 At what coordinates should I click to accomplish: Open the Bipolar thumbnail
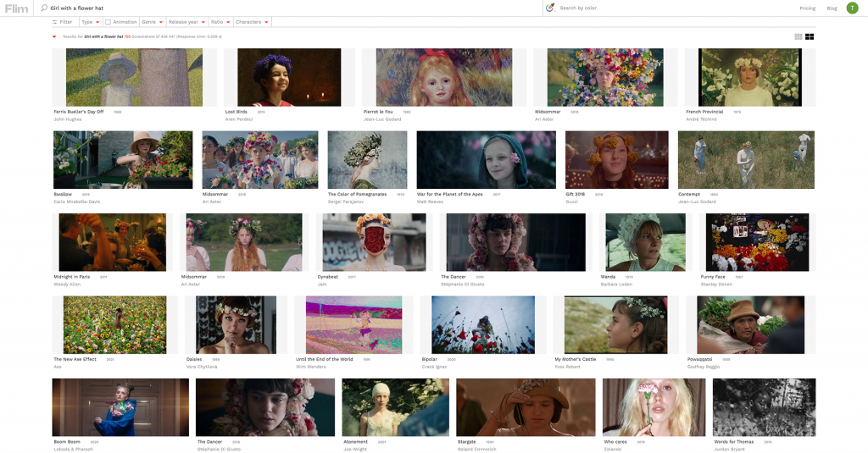483,324
